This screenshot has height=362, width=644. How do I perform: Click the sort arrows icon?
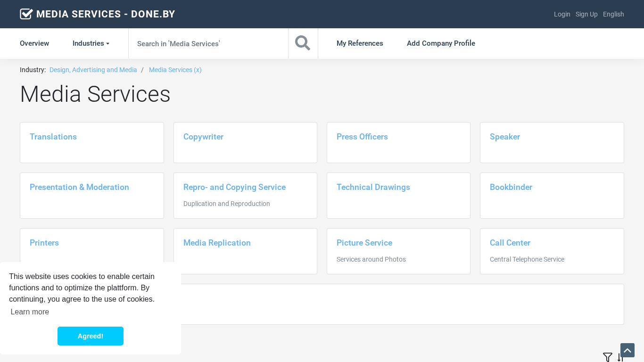pyautogui.click(x=620, y=358)
